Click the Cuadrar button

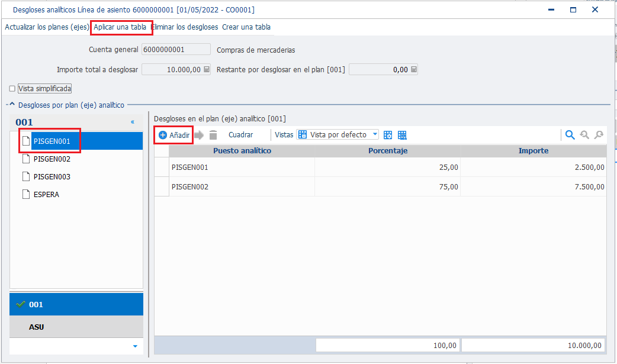(x=241, y=135)
